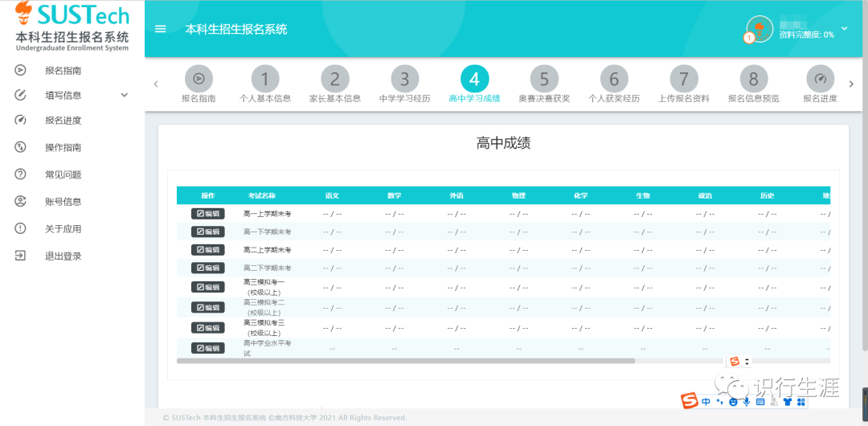The height and width of the screenshot is (426, 868).
Task: Click the 生物 column header
Action: 643,195
